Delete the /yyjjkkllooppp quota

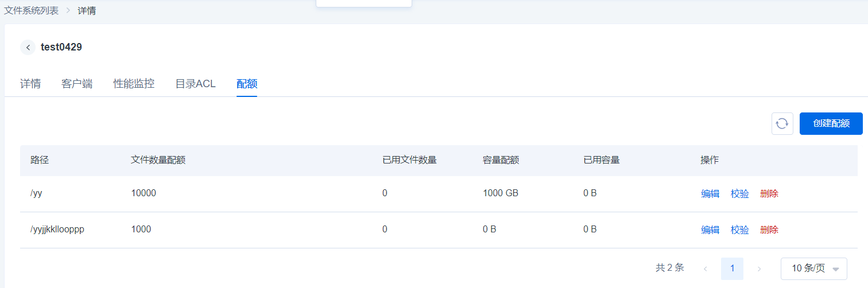pyautogui.click(x=769, y=230)
